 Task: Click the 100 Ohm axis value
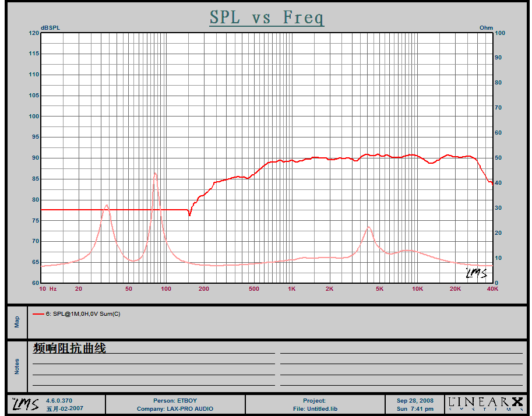point(500,33)
